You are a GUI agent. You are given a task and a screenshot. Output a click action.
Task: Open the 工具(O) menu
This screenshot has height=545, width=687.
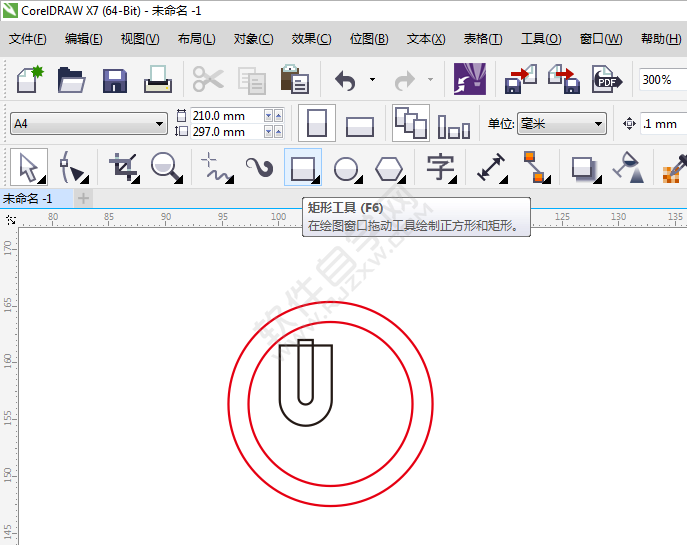[541, 39]
